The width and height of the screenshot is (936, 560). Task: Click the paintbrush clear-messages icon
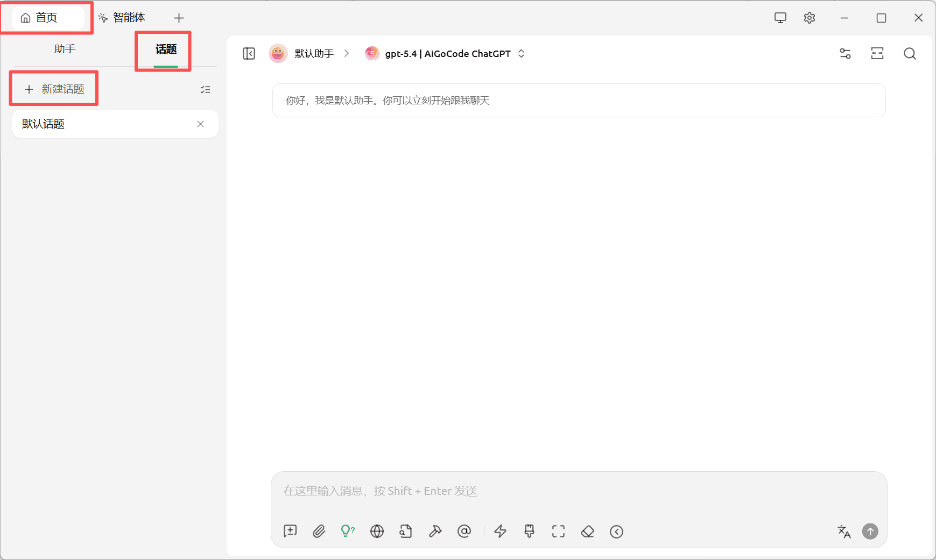click(530, 531)
